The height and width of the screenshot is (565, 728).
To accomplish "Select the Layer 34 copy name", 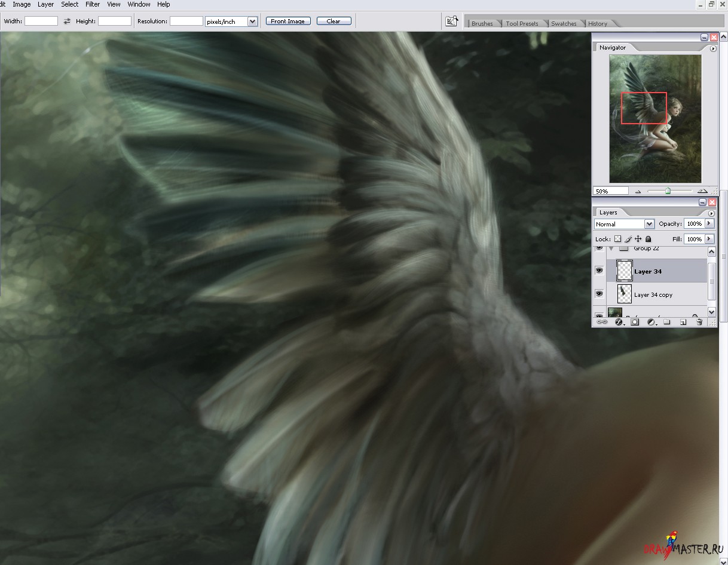I will pos(653,294).
